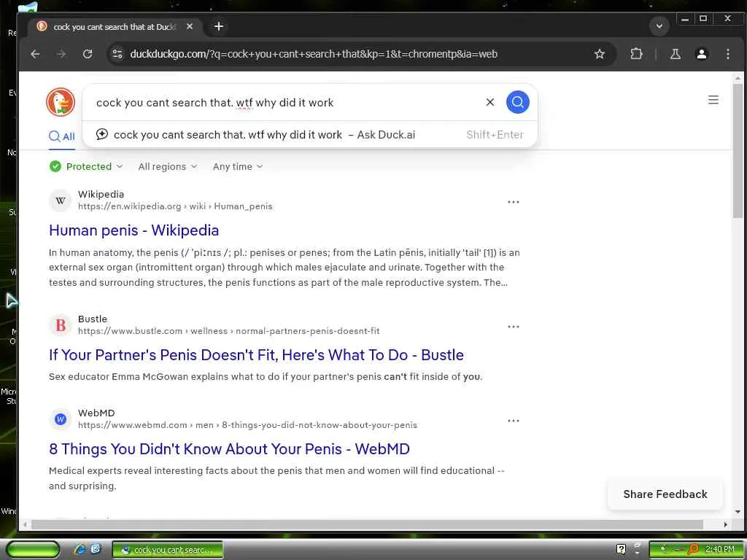Open Chrome Labs flask icon
The image size is (747, 560).
point(675,54)
